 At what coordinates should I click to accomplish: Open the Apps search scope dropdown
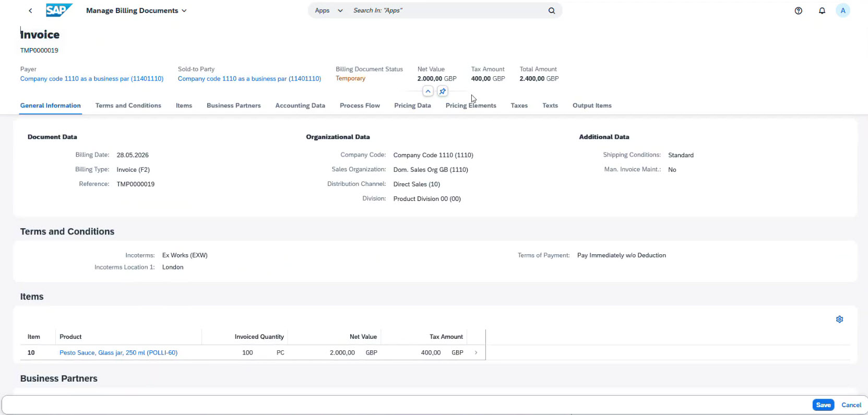pyautogui.click(x=329, y=10)
